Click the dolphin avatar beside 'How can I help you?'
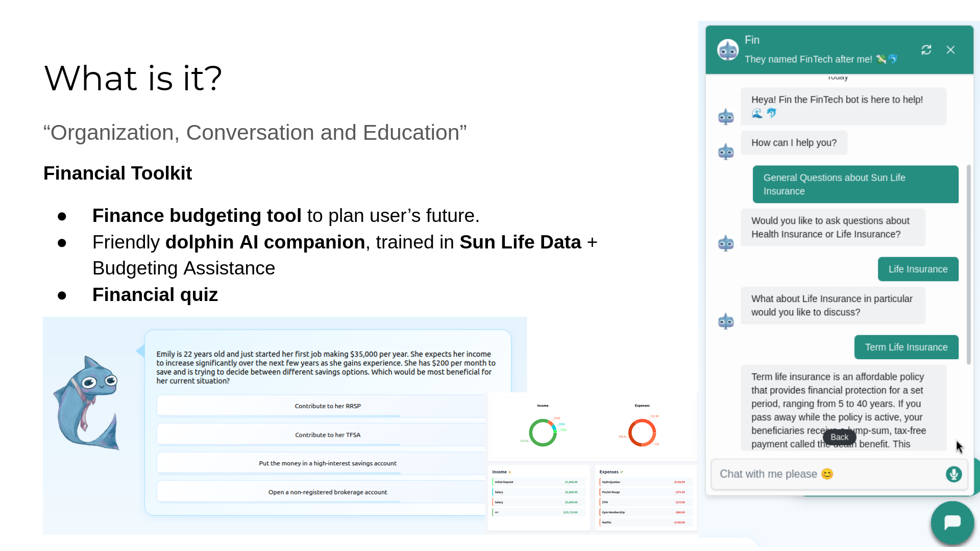This screenshot has height=551, width=980. [x=725, y=152]
